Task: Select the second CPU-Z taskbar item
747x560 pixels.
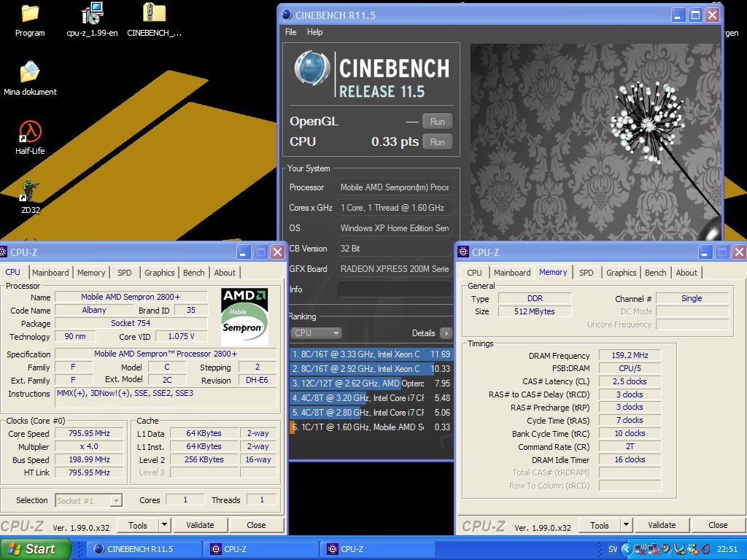Action: (379, 549)
